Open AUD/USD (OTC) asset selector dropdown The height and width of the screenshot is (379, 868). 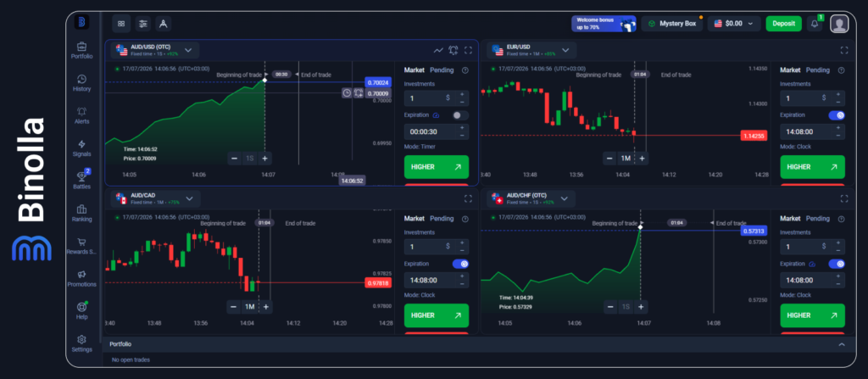(x=155, y=50)
